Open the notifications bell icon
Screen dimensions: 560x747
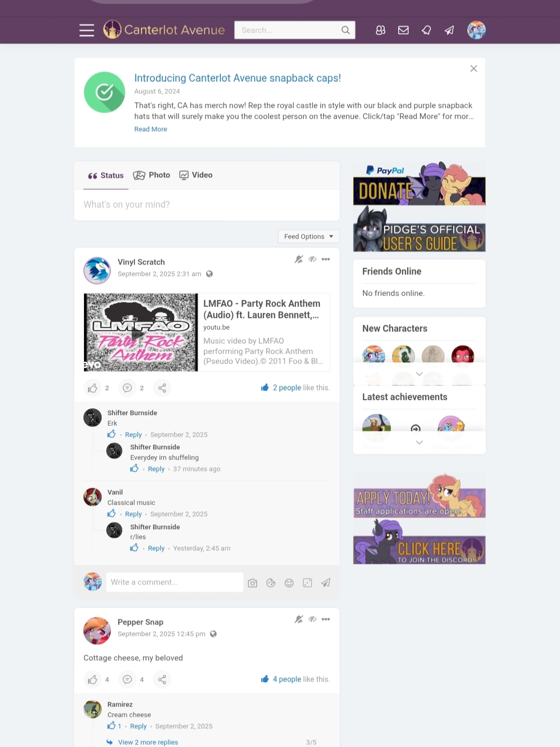tap(426, 31)
